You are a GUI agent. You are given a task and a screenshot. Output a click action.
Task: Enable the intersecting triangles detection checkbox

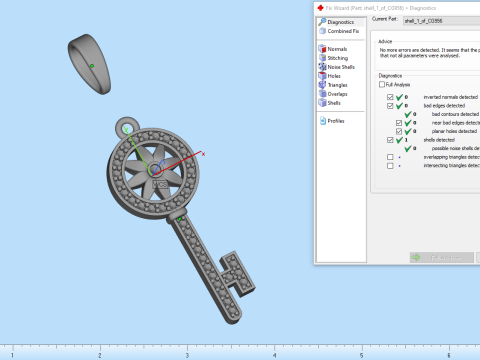(390, 166)
